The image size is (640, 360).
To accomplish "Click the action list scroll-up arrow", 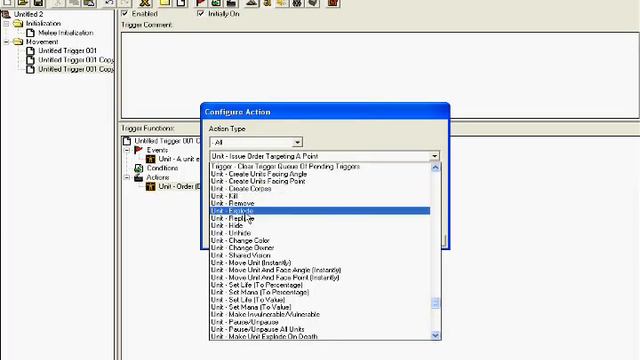I will click(435, 168).
